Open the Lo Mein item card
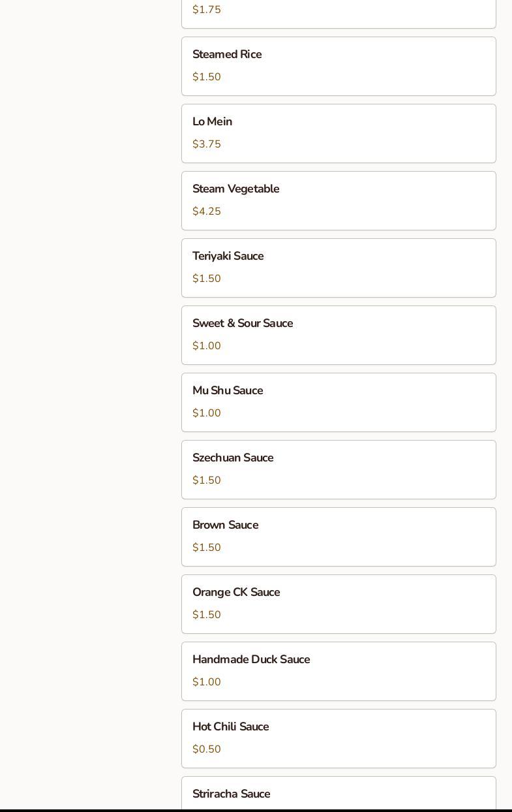Viewport: 512px width, 812px height. 339,133
